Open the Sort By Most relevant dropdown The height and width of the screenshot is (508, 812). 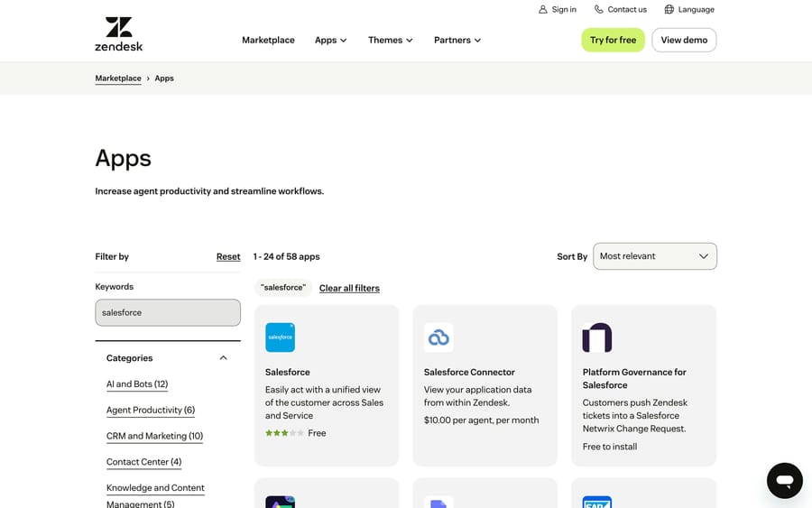pos(655,256)
